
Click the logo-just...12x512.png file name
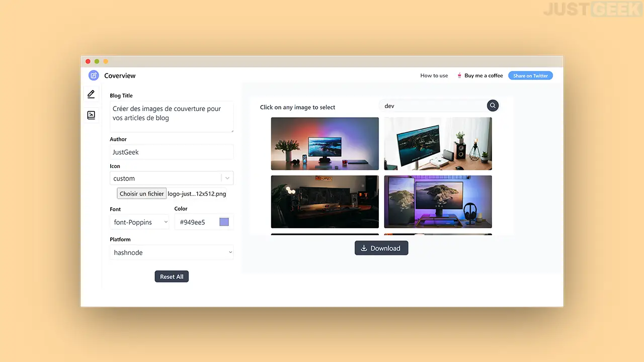click(197, 194)
